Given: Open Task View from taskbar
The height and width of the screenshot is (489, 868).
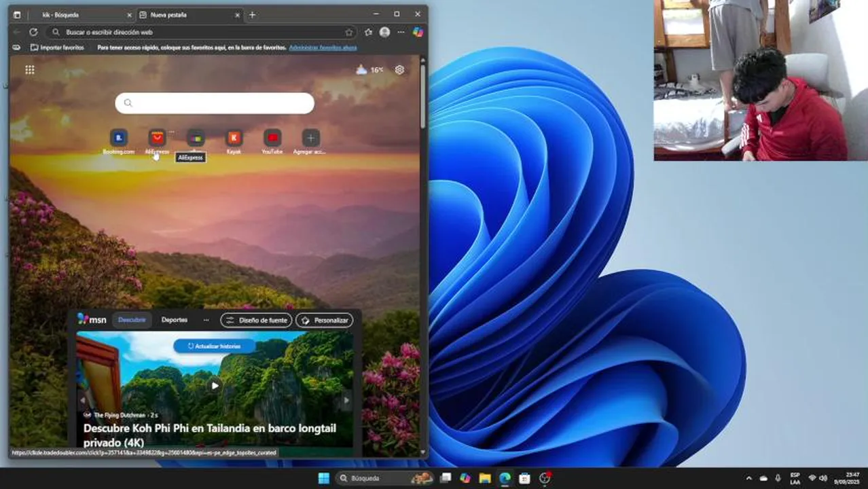Looking at the screenshot, I should point(446,478).
